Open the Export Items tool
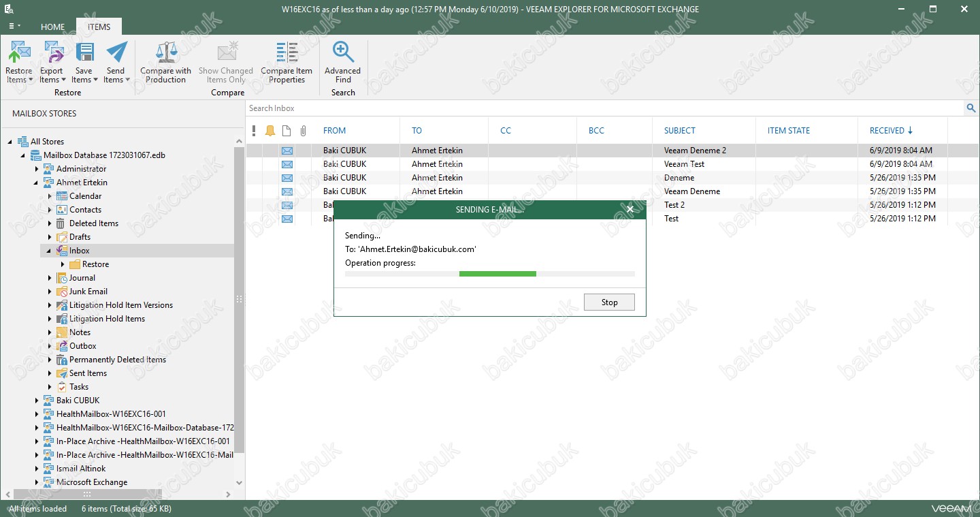 coord(51,62)
